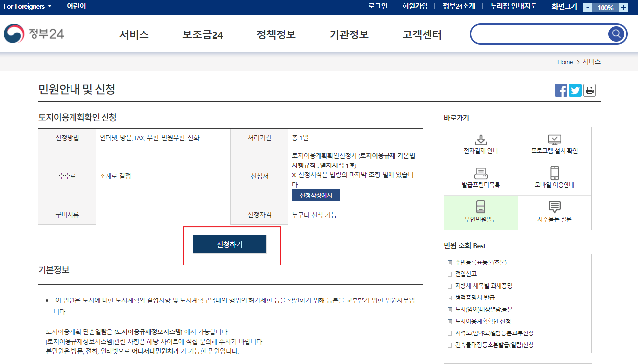Open 토지이용계획확인 신청 in Best list
Viewport: 638px width, 364px height.
pos(483,321)
